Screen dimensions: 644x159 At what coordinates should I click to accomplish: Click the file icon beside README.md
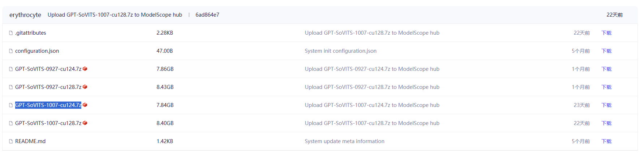[11, 141]
